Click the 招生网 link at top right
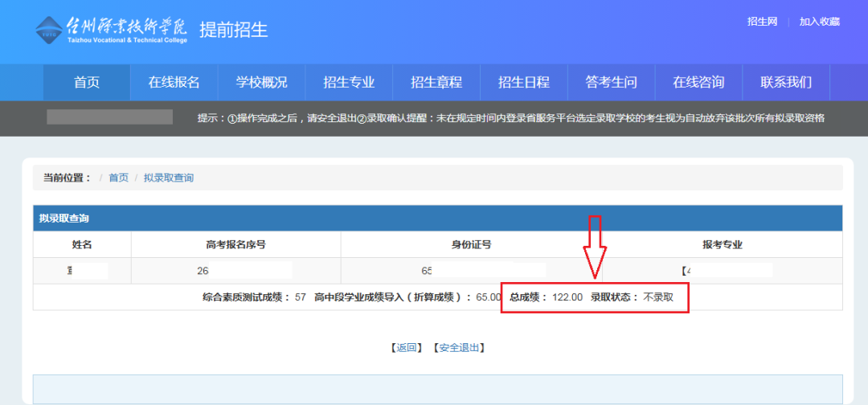Image resolution: width=868 pixels, height=405 pixels. click(x=762, y=22)
